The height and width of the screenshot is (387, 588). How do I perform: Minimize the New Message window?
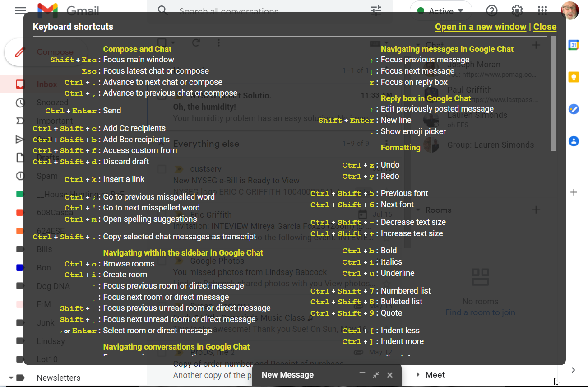point(362,374)
